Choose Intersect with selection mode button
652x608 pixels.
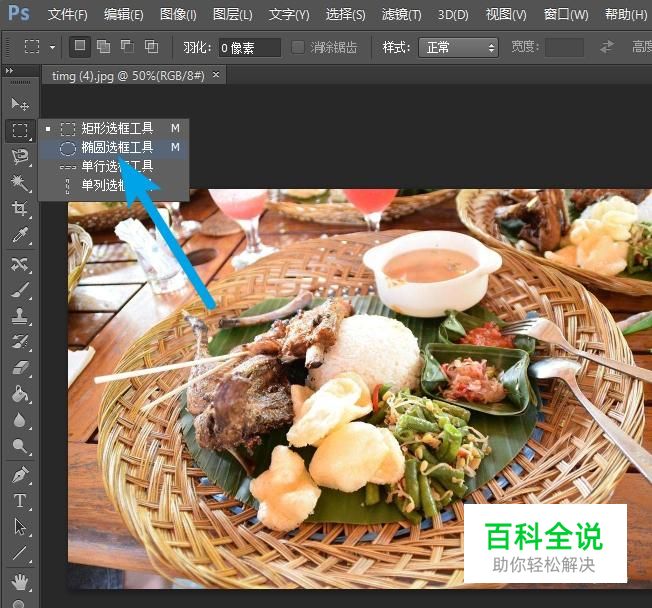click(151, 46)
